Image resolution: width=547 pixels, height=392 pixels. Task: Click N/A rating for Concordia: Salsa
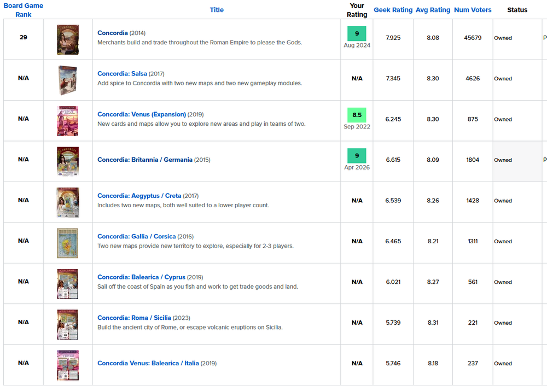pos(357,79)
